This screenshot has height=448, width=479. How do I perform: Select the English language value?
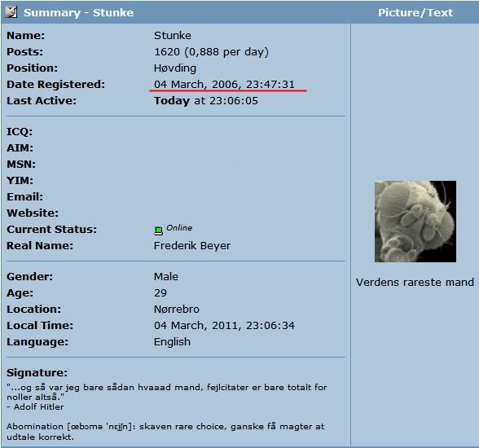click(172, 342)
